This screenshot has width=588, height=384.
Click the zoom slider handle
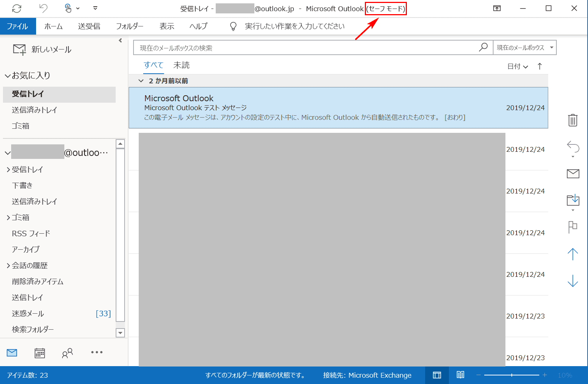click(x=512, y=375)
